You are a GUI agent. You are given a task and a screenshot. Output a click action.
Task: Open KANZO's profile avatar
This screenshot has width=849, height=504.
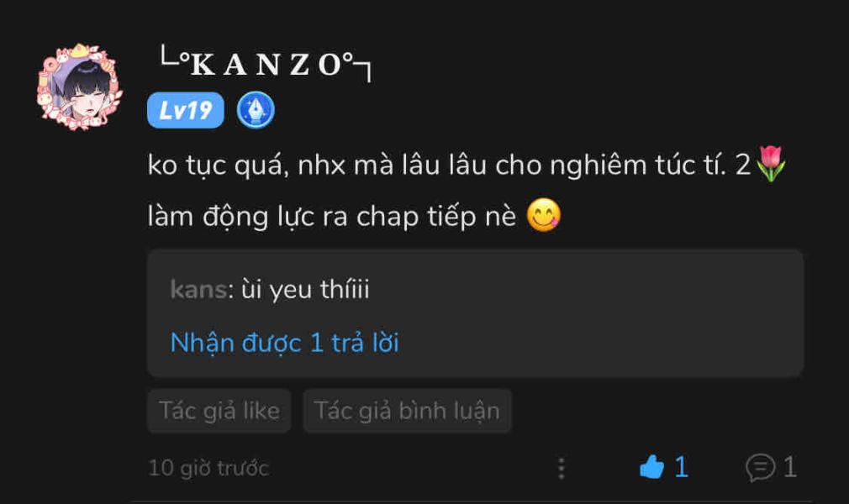80,87
